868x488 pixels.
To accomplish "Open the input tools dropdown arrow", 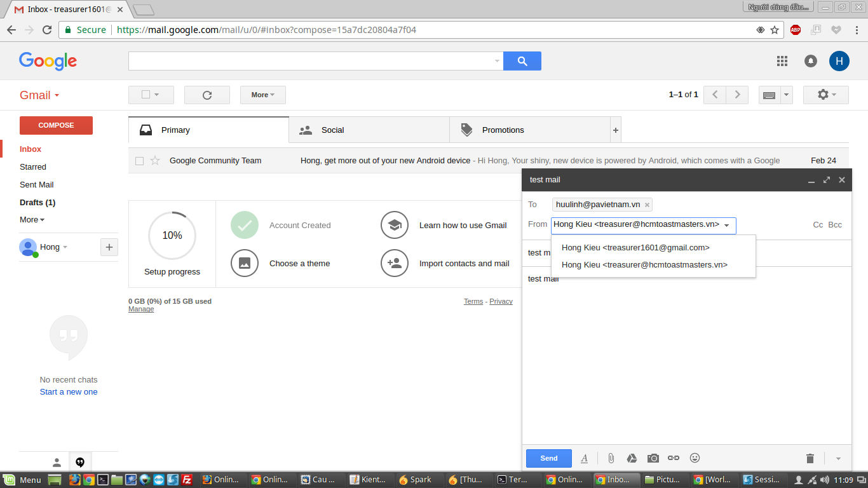I will (x=786, y=95).
